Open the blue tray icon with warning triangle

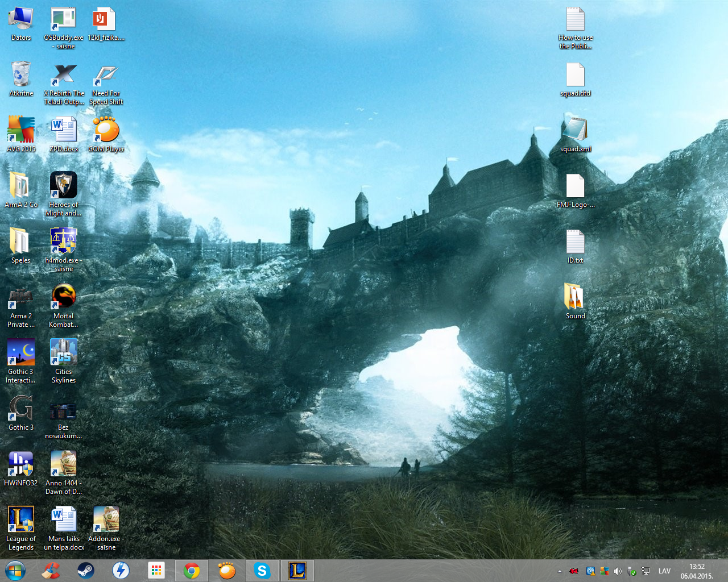point(591,571)
